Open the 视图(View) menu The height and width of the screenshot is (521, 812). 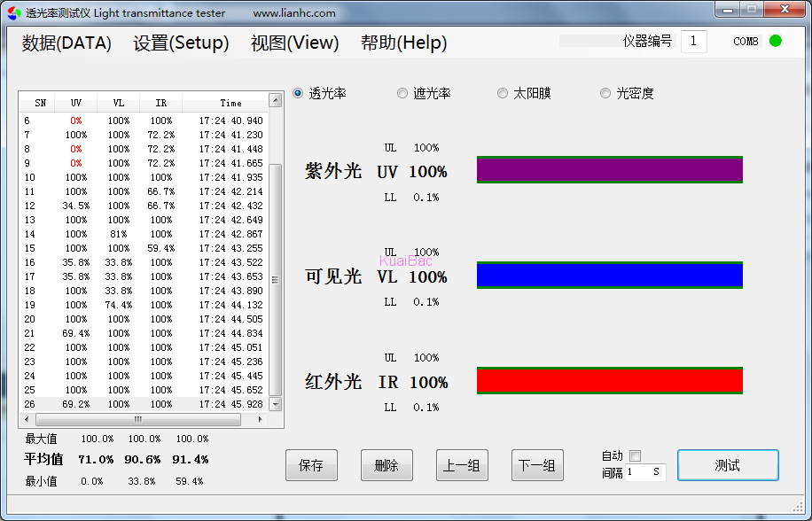click(x=294, y=43)
